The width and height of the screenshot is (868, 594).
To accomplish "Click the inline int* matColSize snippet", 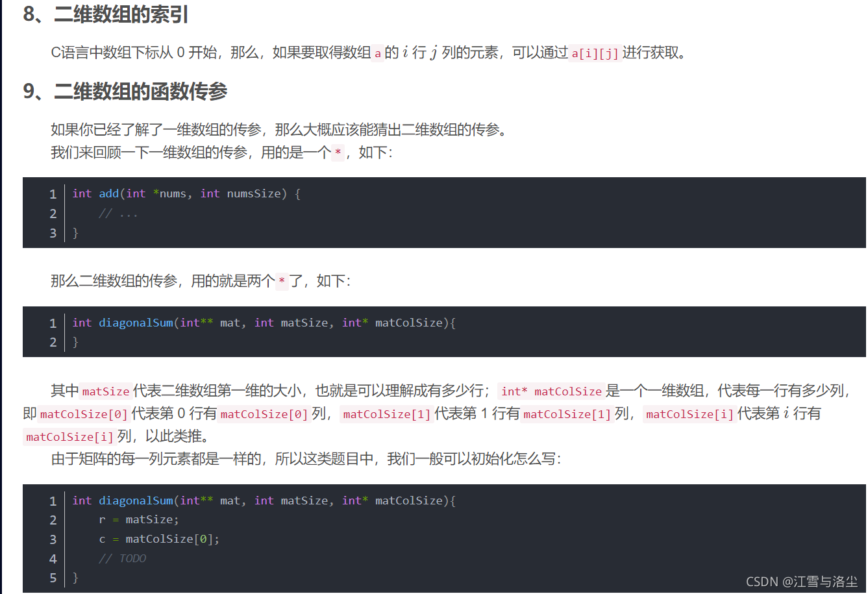I will 551,391.
